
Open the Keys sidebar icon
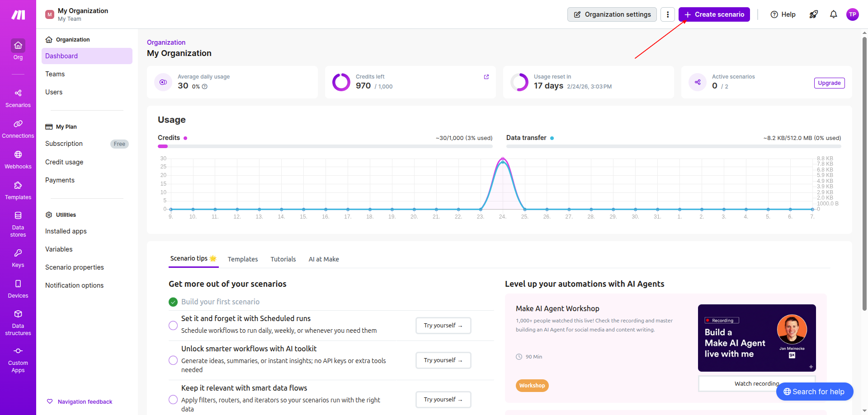point(18,258)
